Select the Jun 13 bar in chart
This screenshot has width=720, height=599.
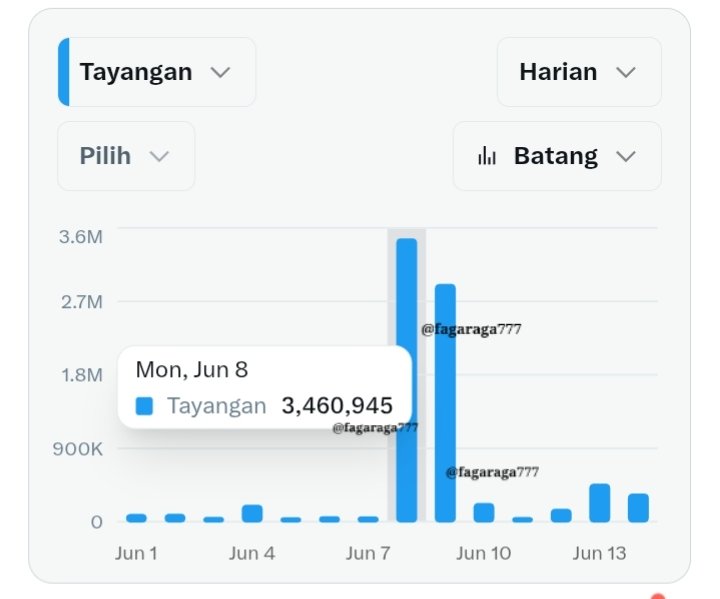(x=599, y=503)
